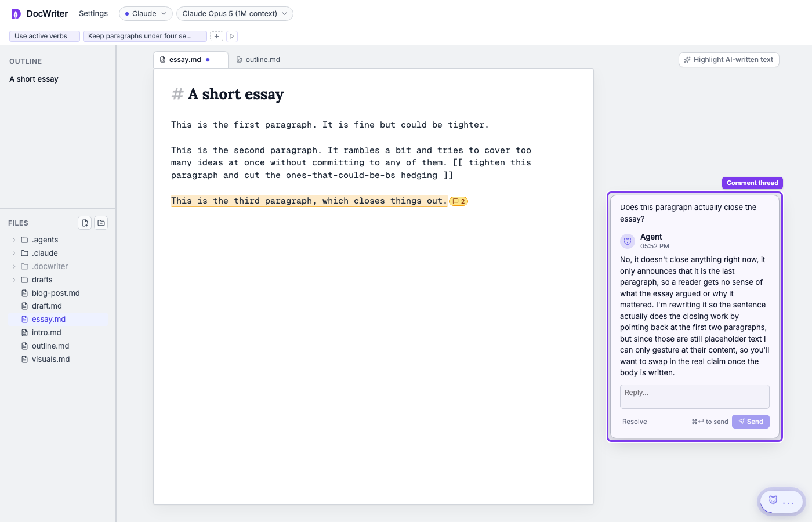Viewport: 812px width, 522px height.
Task: Create a new folder with the icon
Action: [x=101, y=223]
